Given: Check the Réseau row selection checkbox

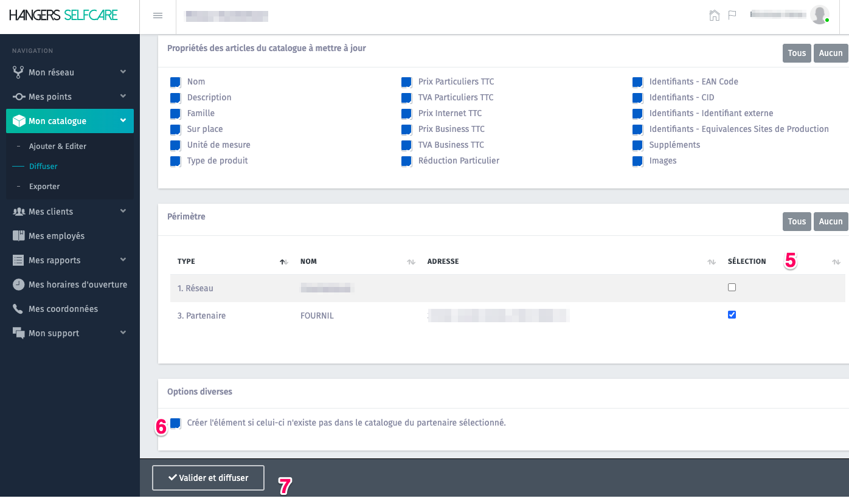Looking at the screenshot, I should click(x=732, y=287).
